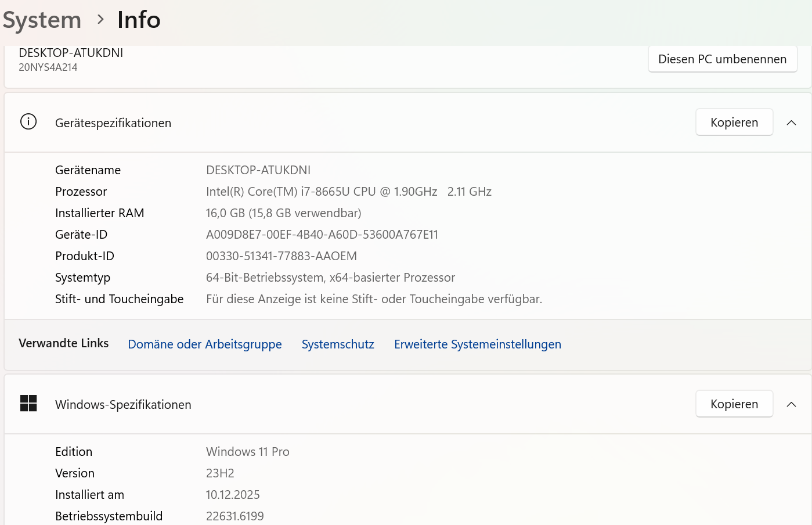The height and width of the screenshot is (525, 812).
Task: Select the processor value Intel Core i7-8665U
Action: pyautogui.click(x=349, y=192)
